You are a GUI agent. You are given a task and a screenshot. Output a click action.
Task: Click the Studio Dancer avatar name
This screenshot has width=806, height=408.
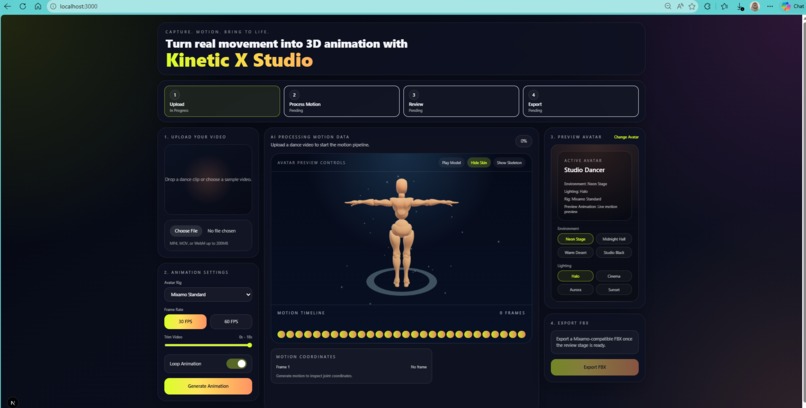[584, 170]
